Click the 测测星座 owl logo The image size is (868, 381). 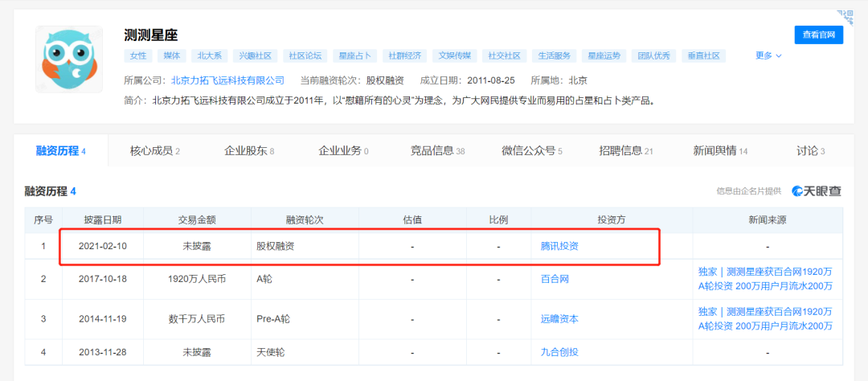coord(69,59)
